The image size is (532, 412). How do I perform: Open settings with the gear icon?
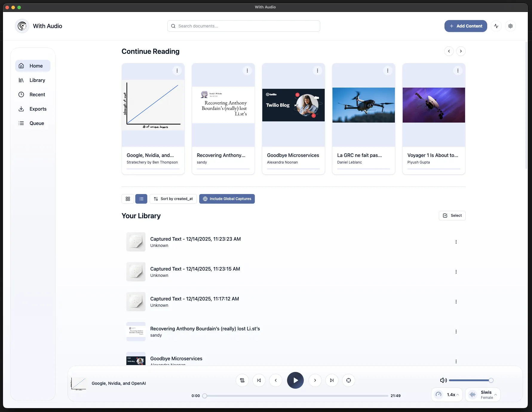510,26
